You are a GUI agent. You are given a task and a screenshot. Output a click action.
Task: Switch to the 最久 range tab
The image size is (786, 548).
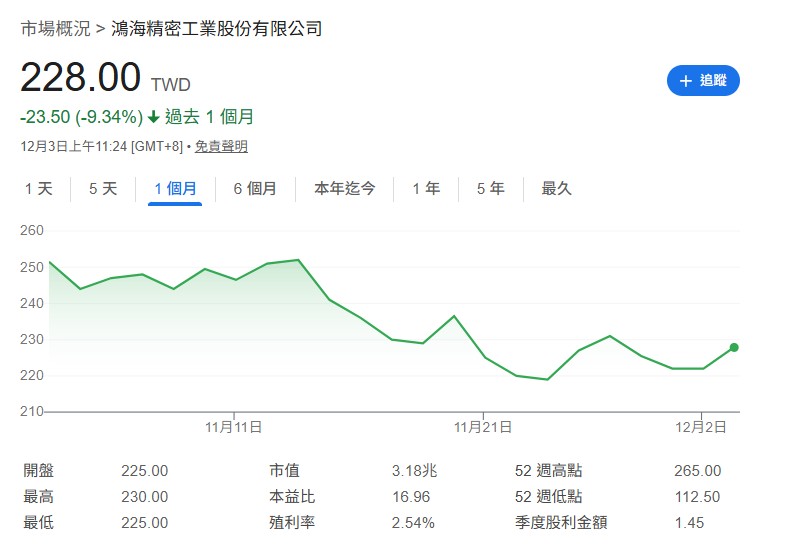click(556, 189)
